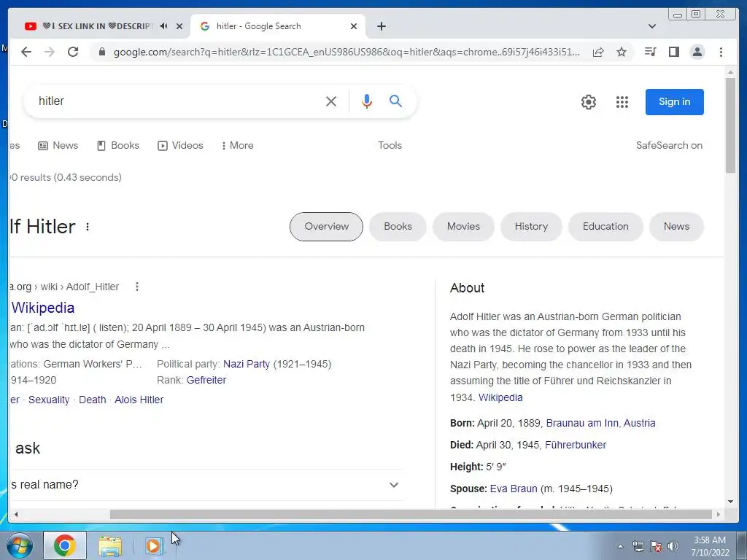
Task: Select the History chip
Action: pyautogui.click(x=531, y=227)
